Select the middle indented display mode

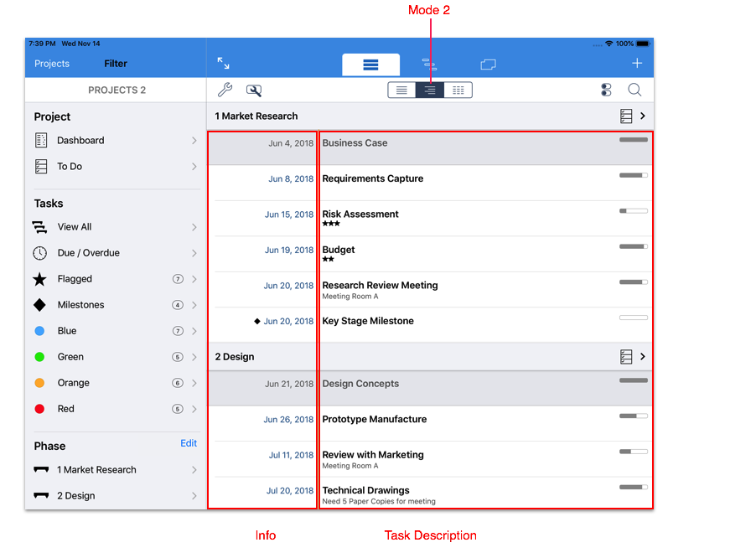(x=430, y=90)
